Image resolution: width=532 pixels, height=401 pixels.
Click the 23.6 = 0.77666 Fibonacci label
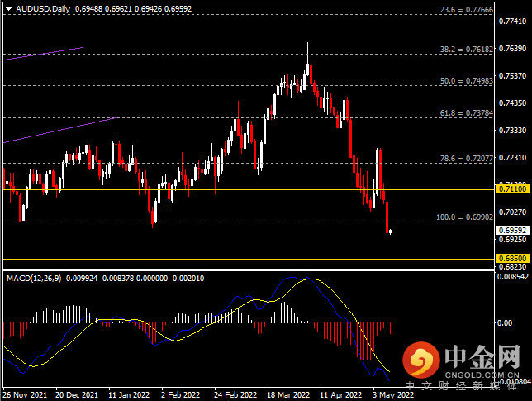pyautogui.click(x=465, y=10)
